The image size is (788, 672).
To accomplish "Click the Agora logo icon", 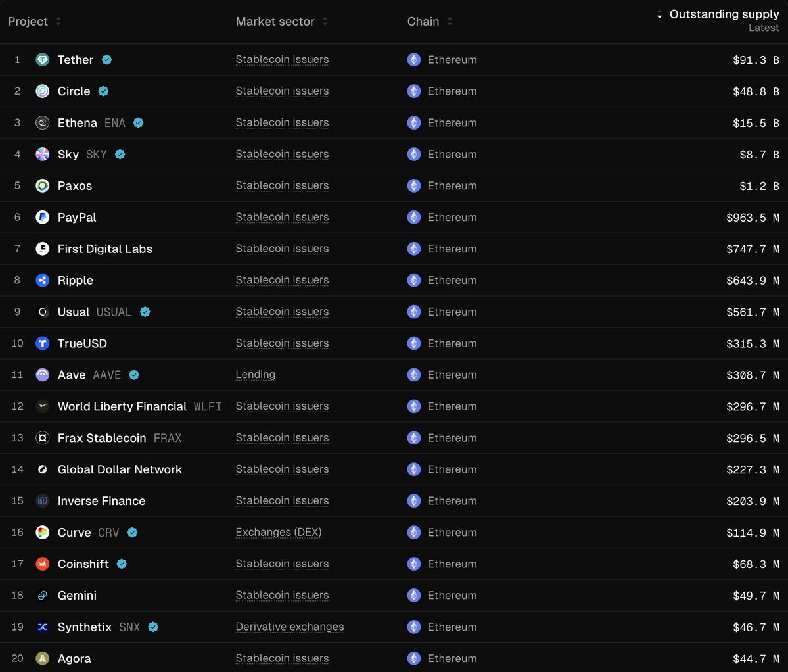I will coord(43,658).
